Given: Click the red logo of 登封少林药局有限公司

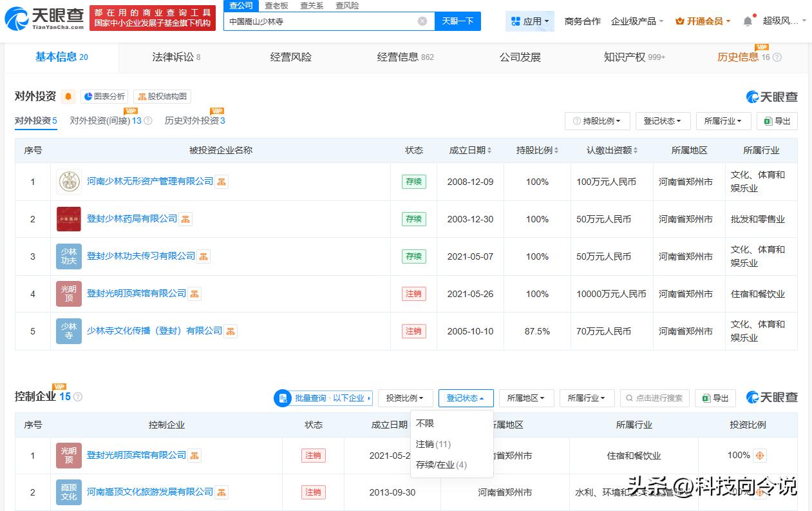Looking at the screenshot, I should (69, 219).
